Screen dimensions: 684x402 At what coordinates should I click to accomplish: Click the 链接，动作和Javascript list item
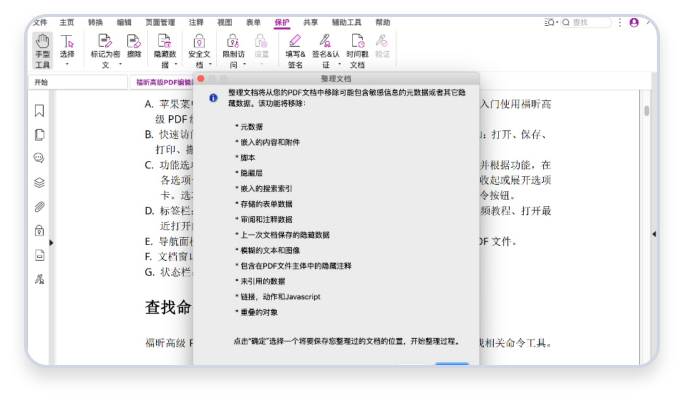click(x=280, y=296)
